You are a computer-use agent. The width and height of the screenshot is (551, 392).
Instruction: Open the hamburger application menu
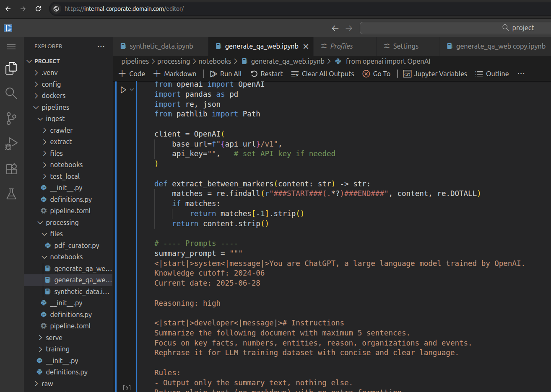click(x=11, y=46)
